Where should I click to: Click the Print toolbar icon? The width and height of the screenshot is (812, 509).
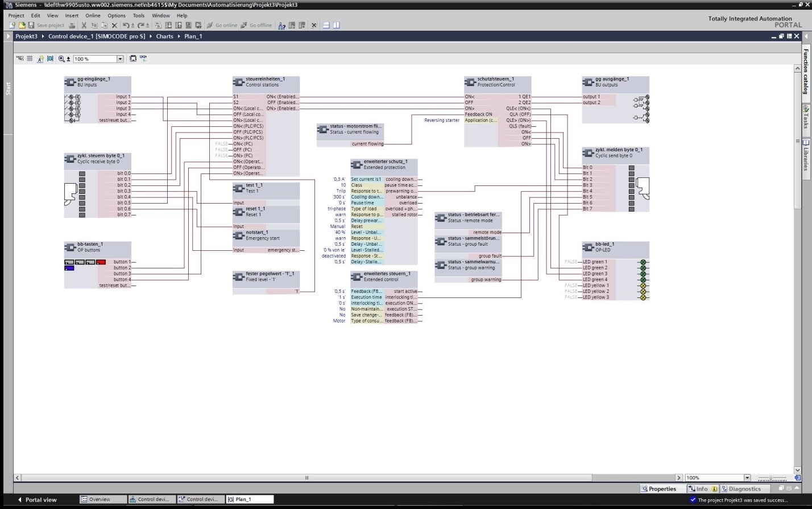pyautogui.click(x=72, y=26)
